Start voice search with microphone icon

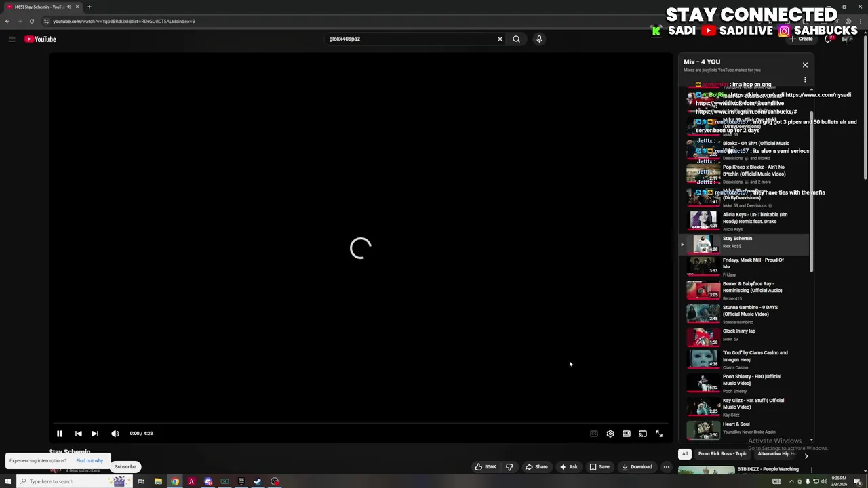[x=539, y=39]
